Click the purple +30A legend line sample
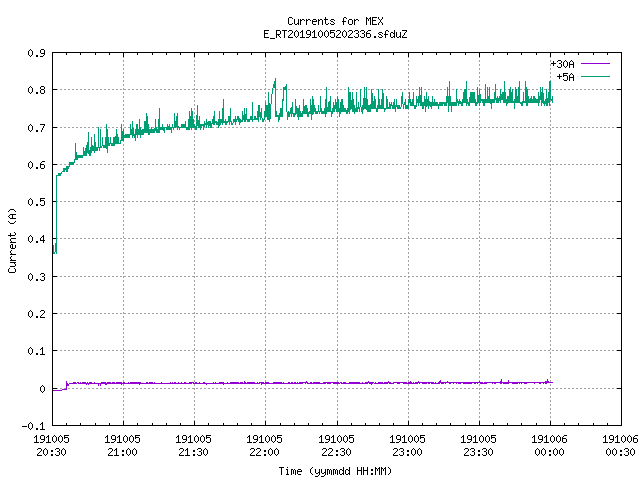The width and height of the screenshot is (640, 480). (595, 64)
